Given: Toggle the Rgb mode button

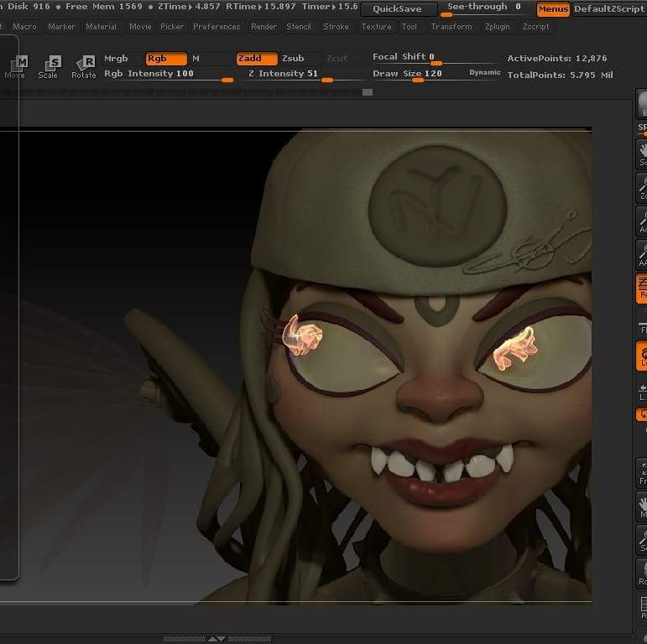Looking at the screenshot, I should pyautogui.click(x=166, y=59).
